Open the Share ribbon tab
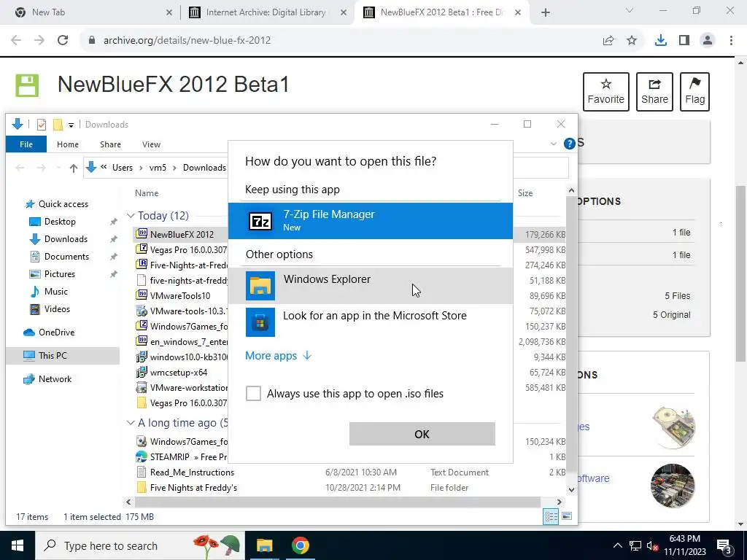The width and height of the screenshot is (747, 560). tap(110, 144)
